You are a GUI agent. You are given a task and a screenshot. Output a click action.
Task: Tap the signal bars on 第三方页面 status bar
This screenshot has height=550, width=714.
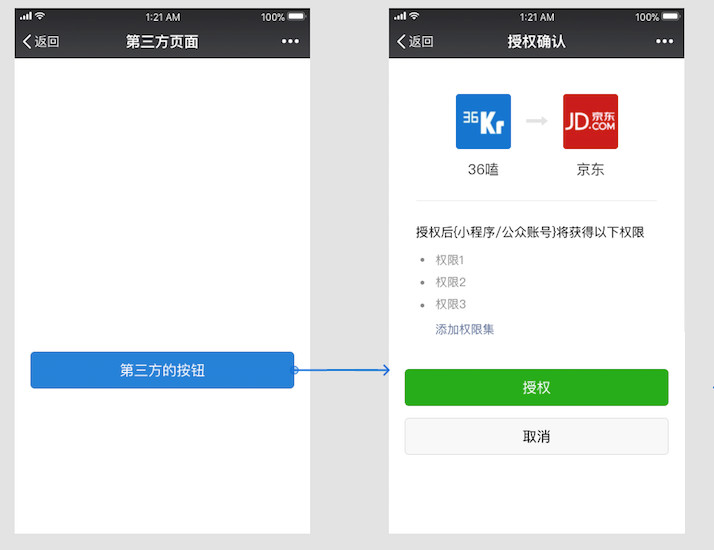coord(26,16)
